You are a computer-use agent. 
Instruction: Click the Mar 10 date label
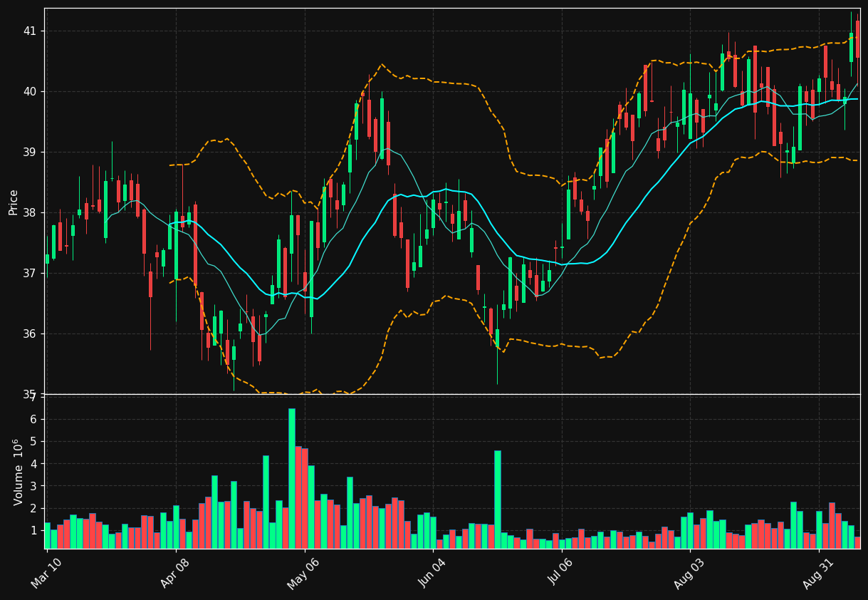click(46, 573)
